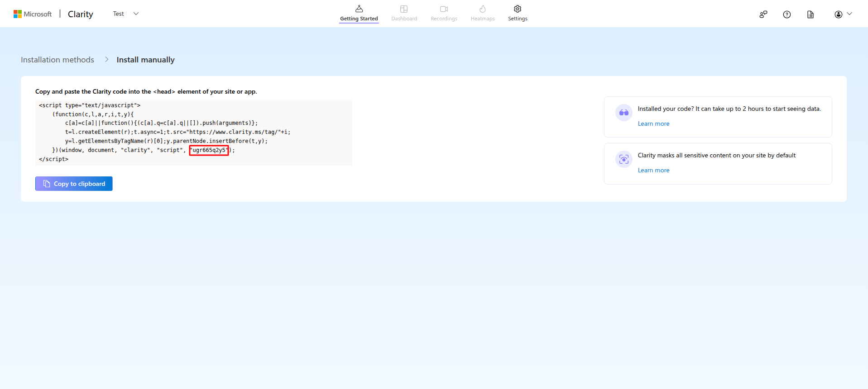This screenshot has height=389, width=868.
Task: Switch to the Dashboard tab
Action: pos(404,14)
